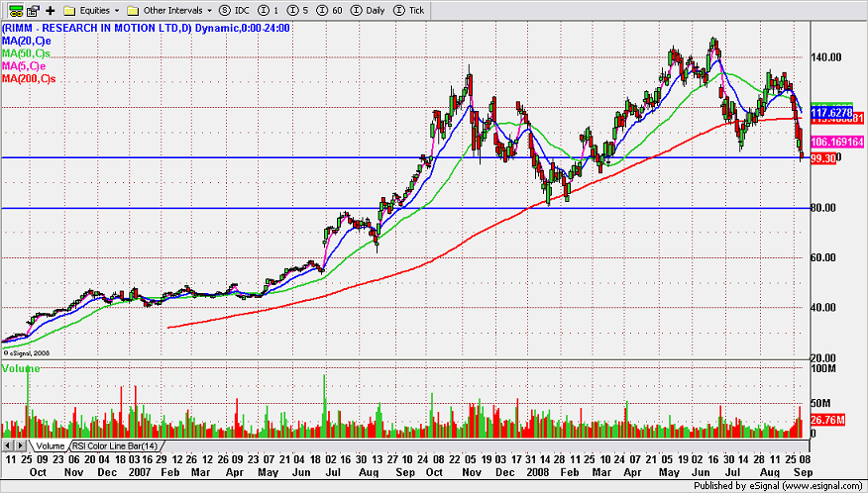Image resolution: width=868 pixels, height=493 pixels.
Task: Switch to the 5-minute interval
Action: [x=298, y=10]
